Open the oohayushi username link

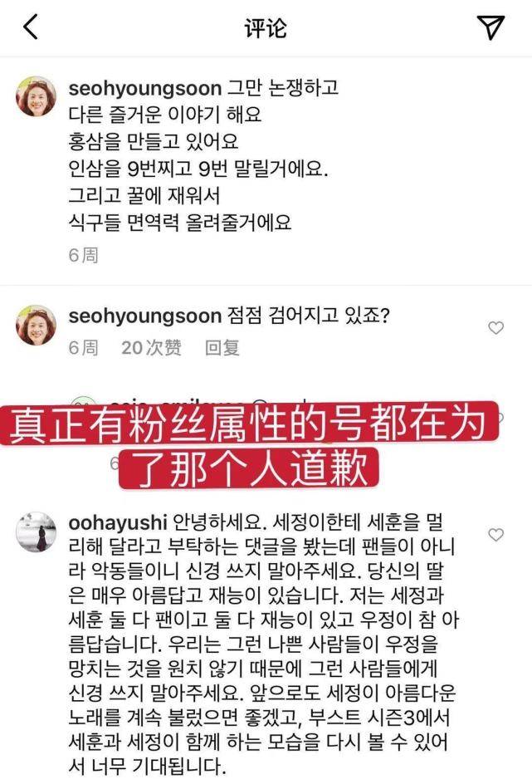[x=118, y=522]
